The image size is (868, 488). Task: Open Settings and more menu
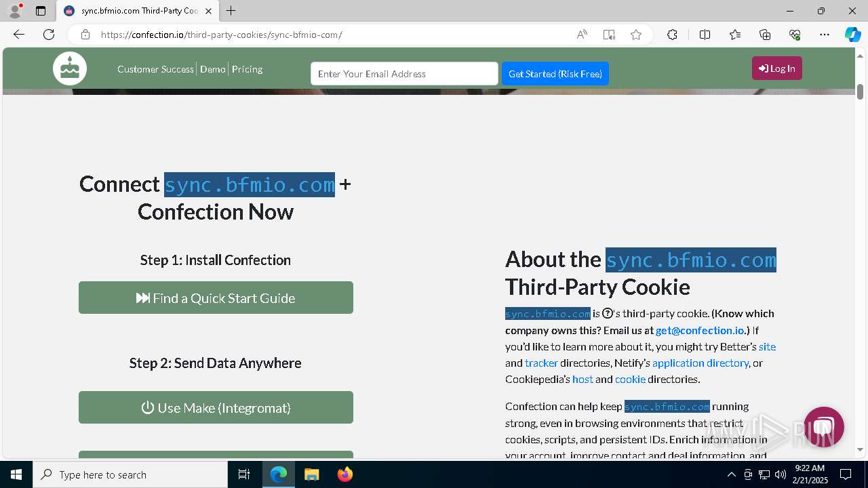[x=825, y=35]
